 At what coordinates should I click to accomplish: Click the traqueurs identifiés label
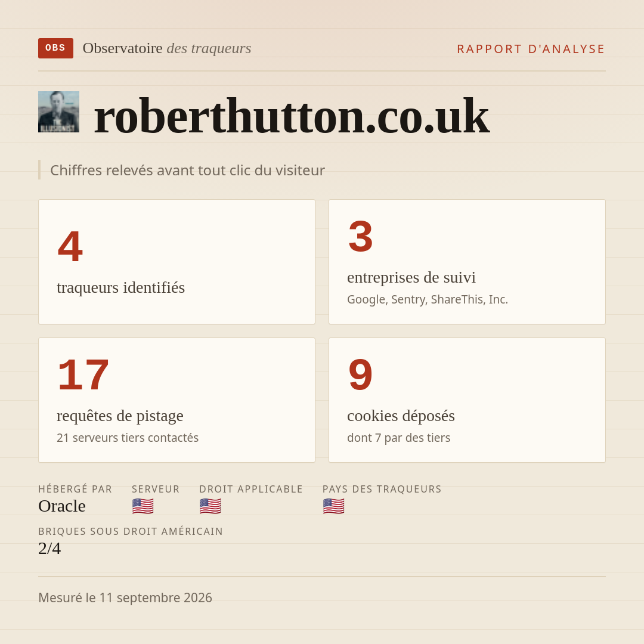tap(120, 287)
